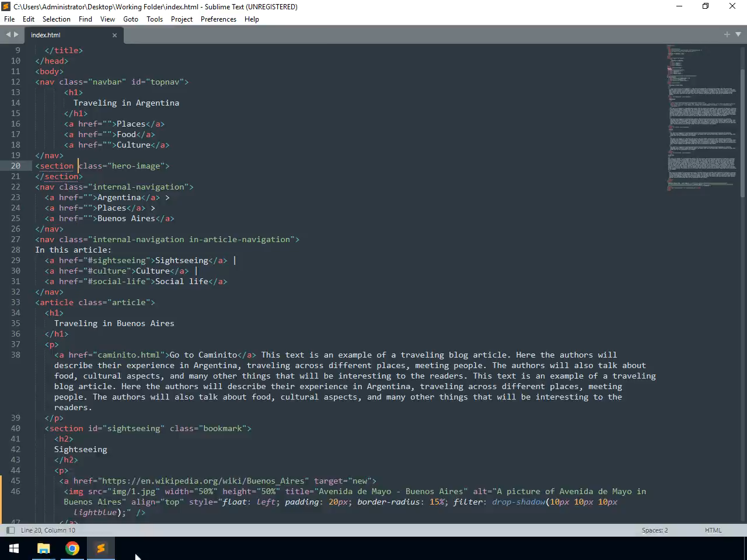Image resolution: width=747 pixels, height=560 pixels.
Task: Open the Windows Start menu
Action: [14, 548]
